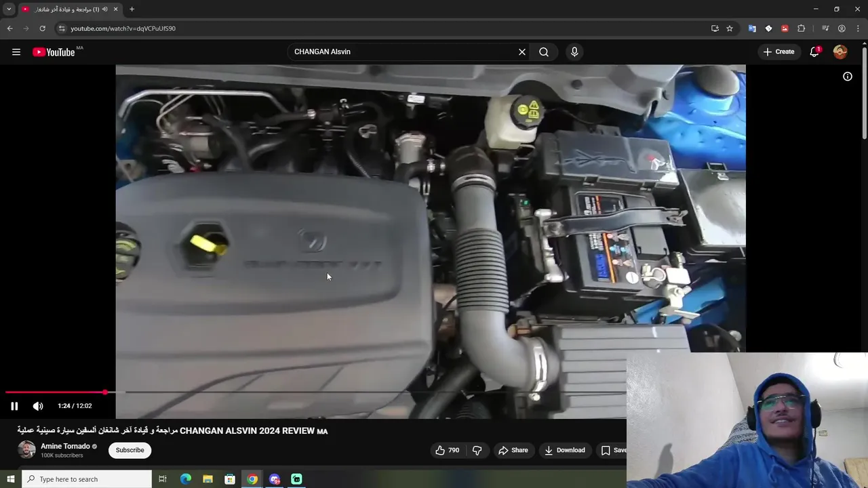Open File Explorer from taskbar
868x488 pixels.
coord(208,479)
